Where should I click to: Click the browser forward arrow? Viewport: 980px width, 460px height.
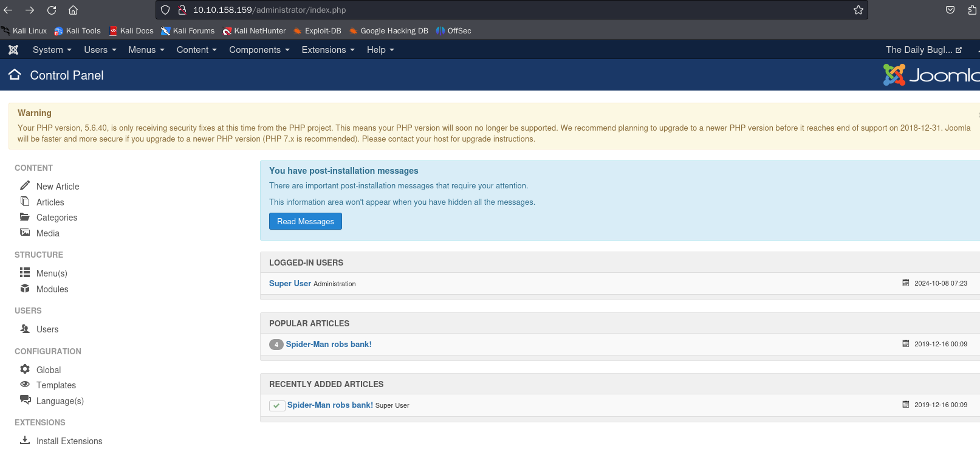point(30,10)
